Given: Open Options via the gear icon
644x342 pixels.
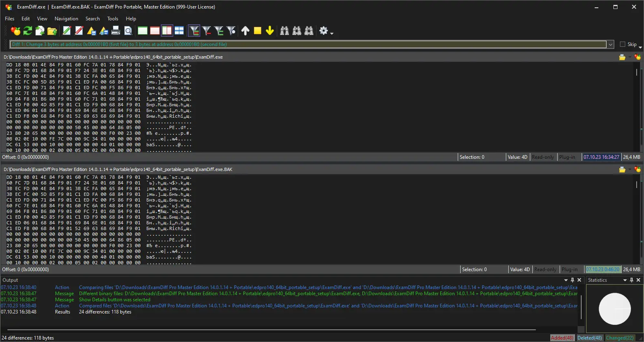Looking at the screenshot, I should pyautogui.click(x=324, y=31).
